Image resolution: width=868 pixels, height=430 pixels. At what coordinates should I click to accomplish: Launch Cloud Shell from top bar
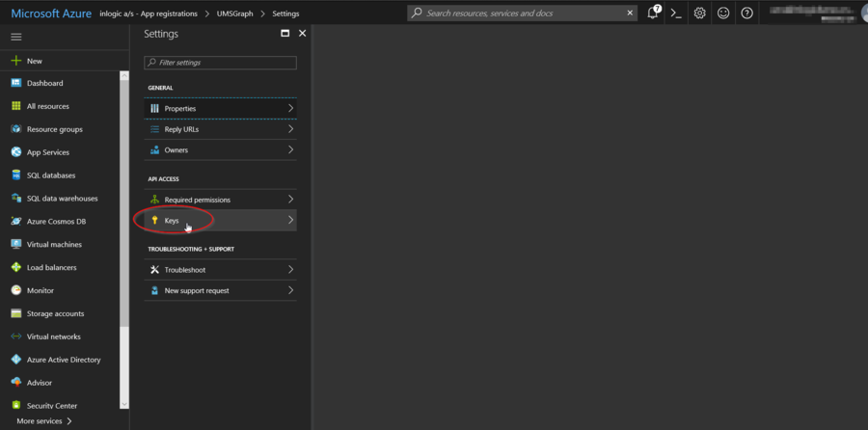(676, 13)
